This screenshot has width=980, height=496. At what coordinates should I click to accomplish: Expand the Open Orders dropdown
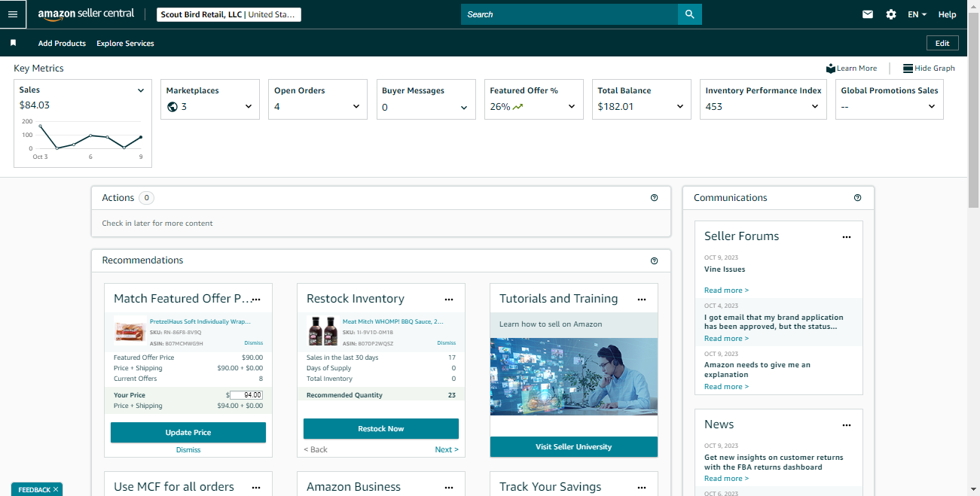tap(356, 107)
